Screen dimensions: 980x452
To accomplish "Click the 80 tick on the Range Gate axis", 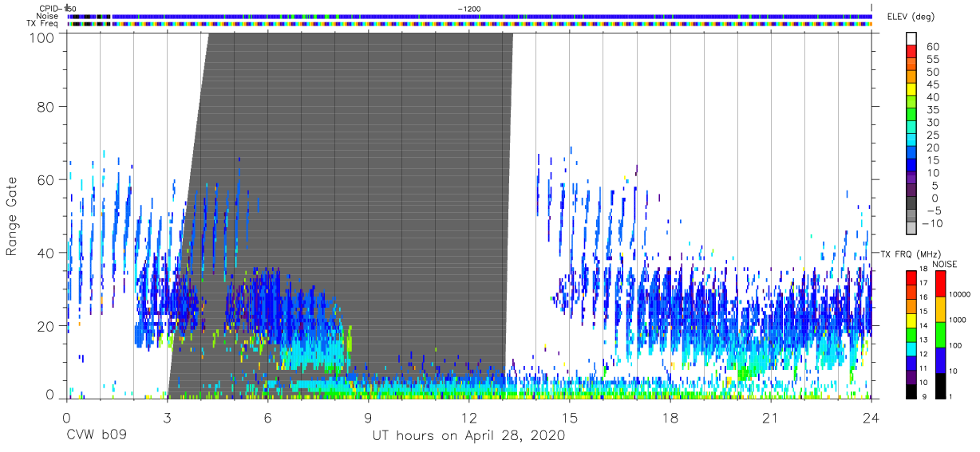I will (x=46, y=107).
